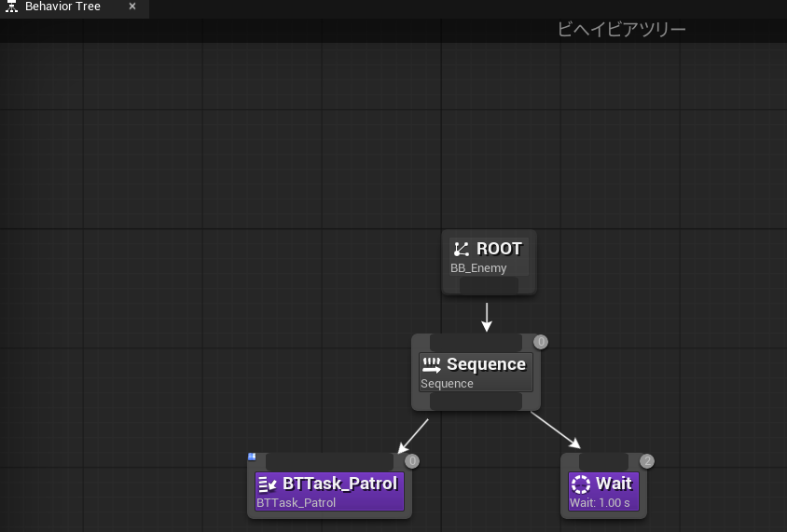787x532 pixels.
Task: Click the blueprint marker icon on BTTask_Patrol
Action: click(252, 457)
